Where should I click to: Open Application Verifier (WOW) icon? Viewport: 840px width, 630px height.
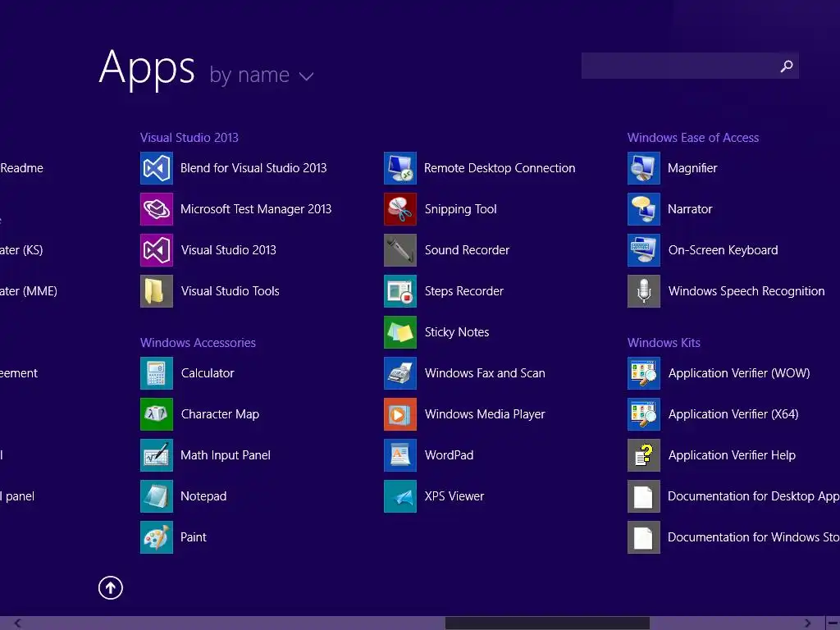(644, 373)
